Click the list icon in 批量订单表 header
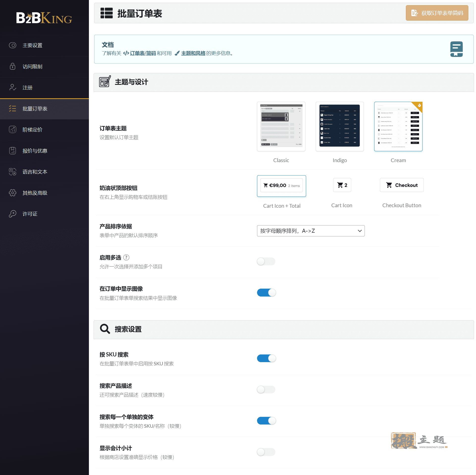 click(x=106, y=13)
